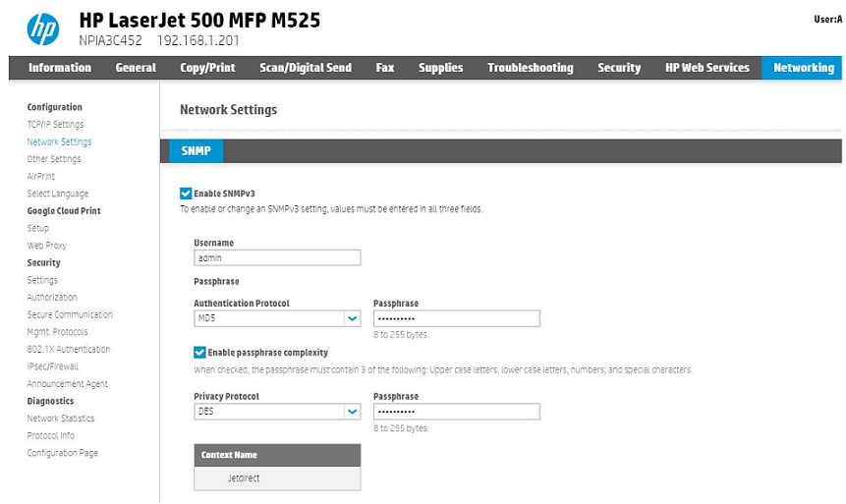
Task: Select the HP Web Services tab
Action: coord(706,68)
